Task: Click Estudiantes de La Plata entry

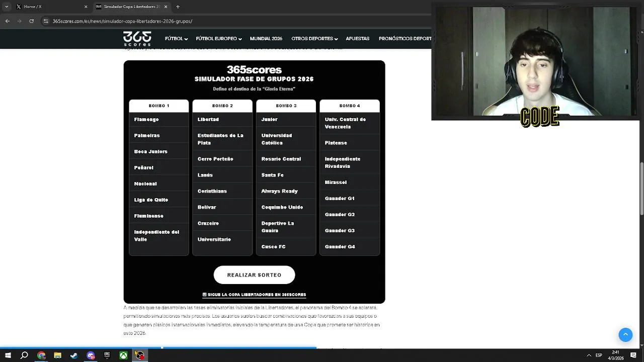Action: tap(220, 139)
